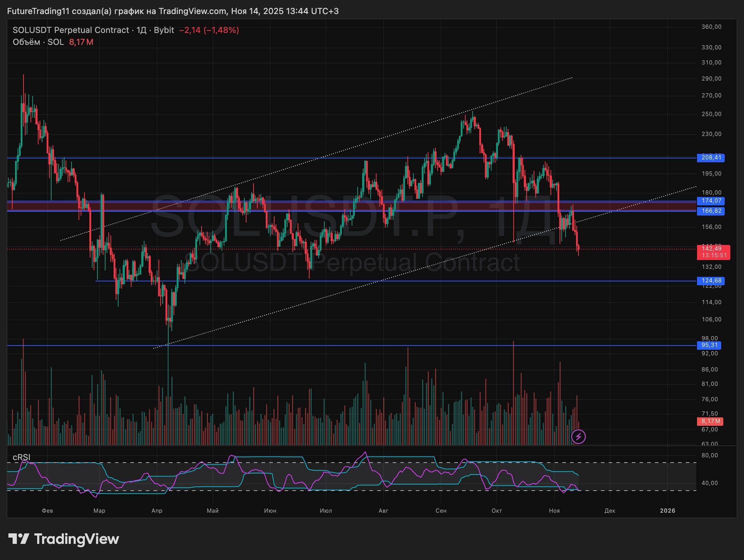Select the Апр marker on time axis
Viewport: 744px width, 560px height.
[157, 511]
